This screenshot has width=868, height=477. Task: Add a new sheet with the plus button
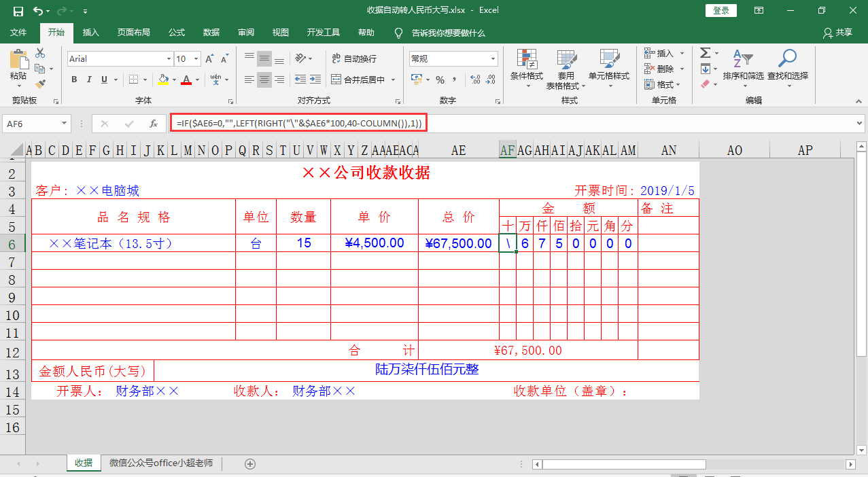250,463
